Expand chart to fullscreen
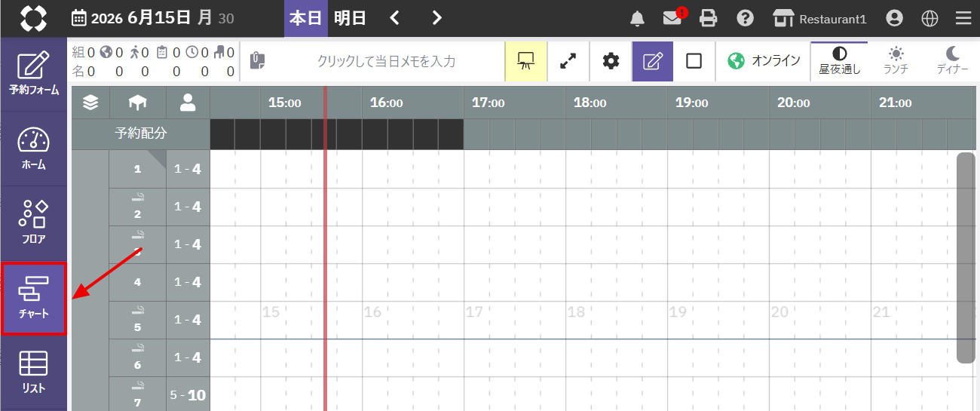This screenshot has width=980, height=411. [x=568, y=61]
